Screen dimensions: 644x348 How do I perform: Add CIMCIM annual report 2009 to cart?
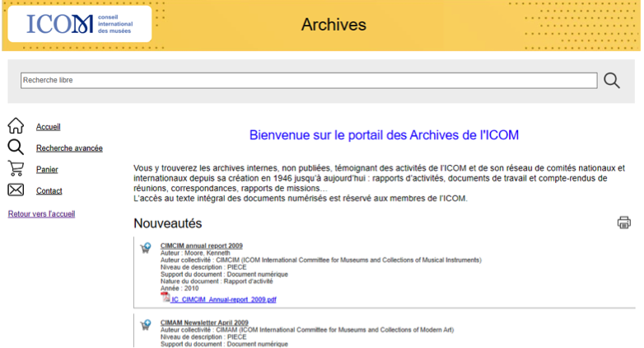(146, 247)
